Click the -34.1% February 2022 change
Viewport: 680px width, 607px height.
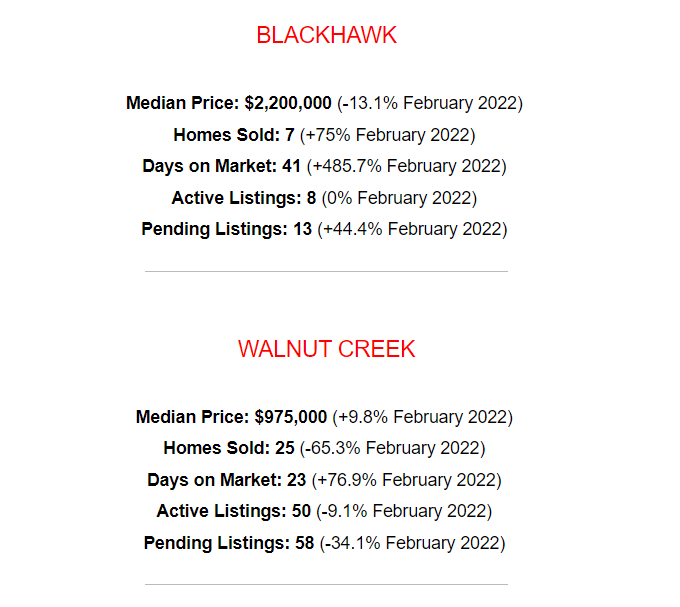coord(412,543)
